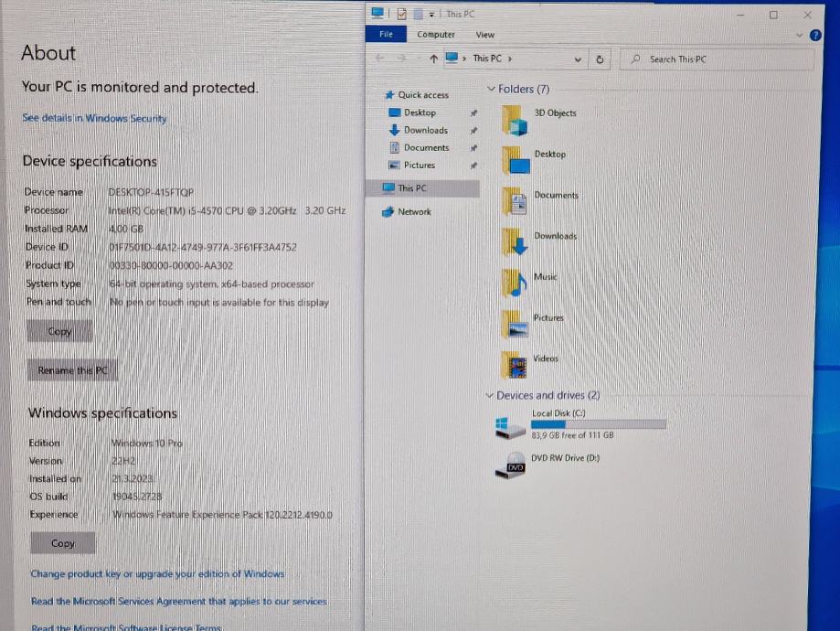Image resolution: width=840 pixels, height=631 pixels.
Task: Go up one level with the up arrow
Action: coord(433,59)
